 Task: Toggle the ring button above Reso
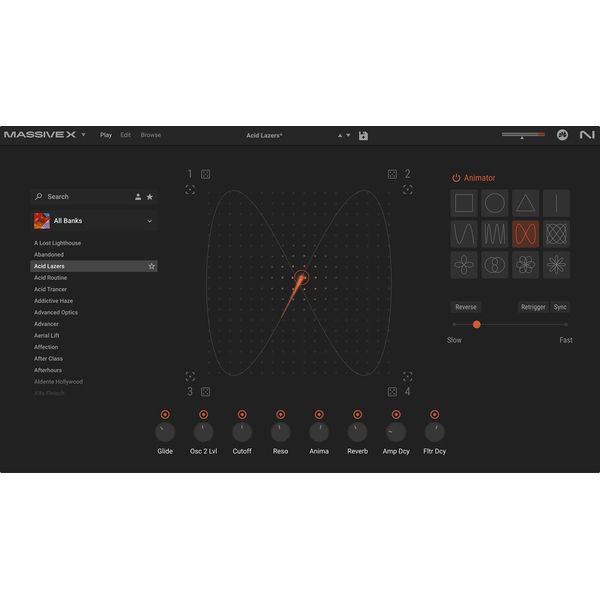point(280,414)
